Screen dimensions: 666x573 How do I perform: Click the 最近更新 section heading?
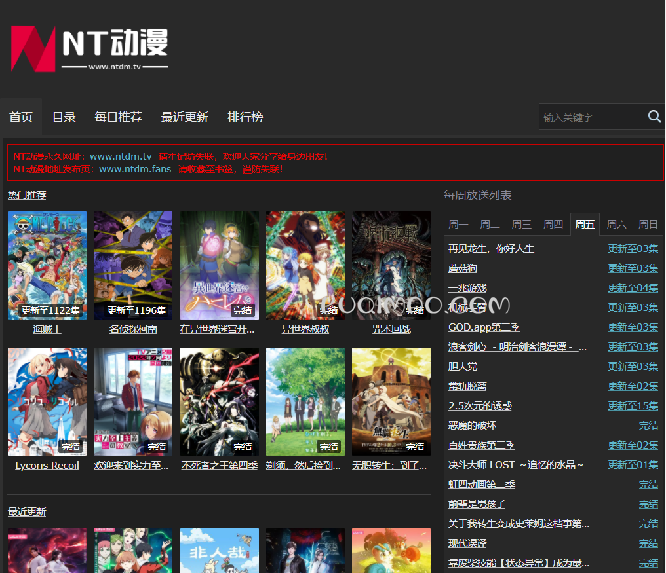[x=27, y=512]
